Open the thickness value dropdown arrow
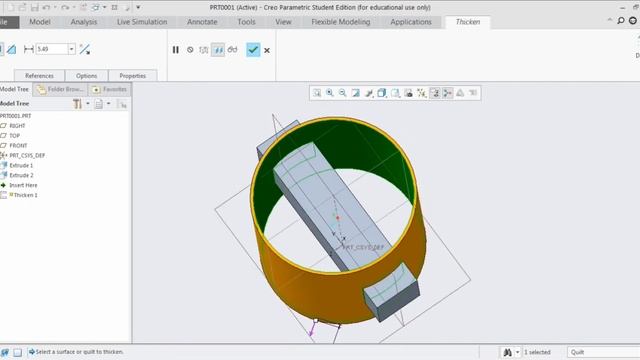This screenshot has height=360, width=640. click(x=71, y=49)
